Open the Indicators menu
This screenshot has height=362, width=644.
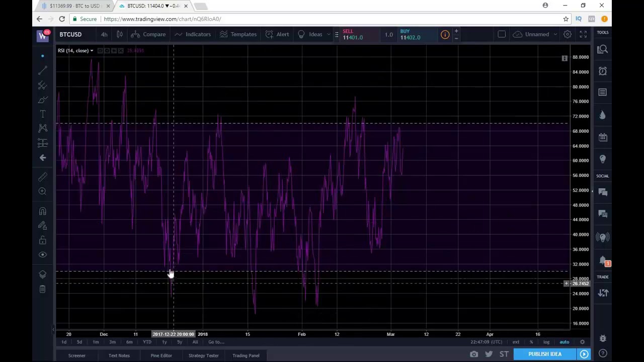pos(193,34)
